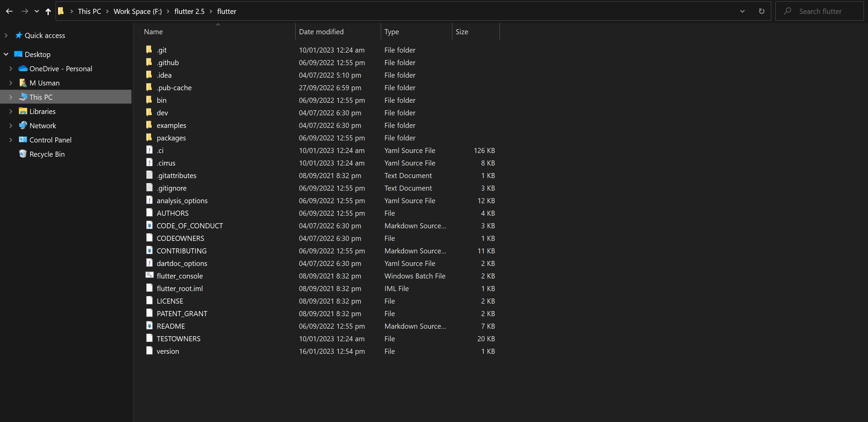Select the bin folder icon
868x422 pixels.
coord(149,100)
